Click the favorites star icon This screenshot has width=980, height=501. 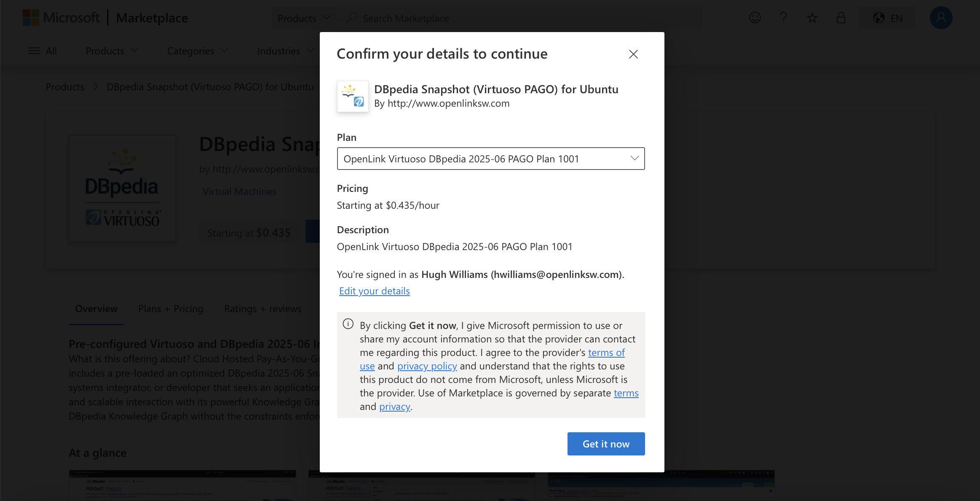click(x=812, y=18)
